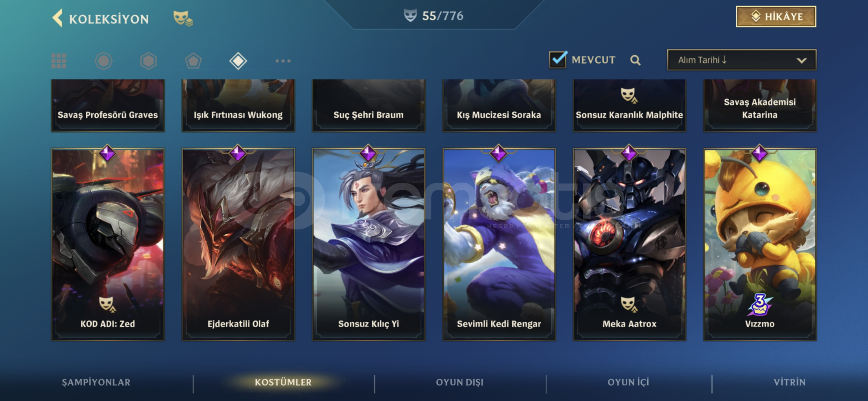The image size is (868, 401).
Task: Filter by the pentagon rarity icon
Action: [193, 61]
